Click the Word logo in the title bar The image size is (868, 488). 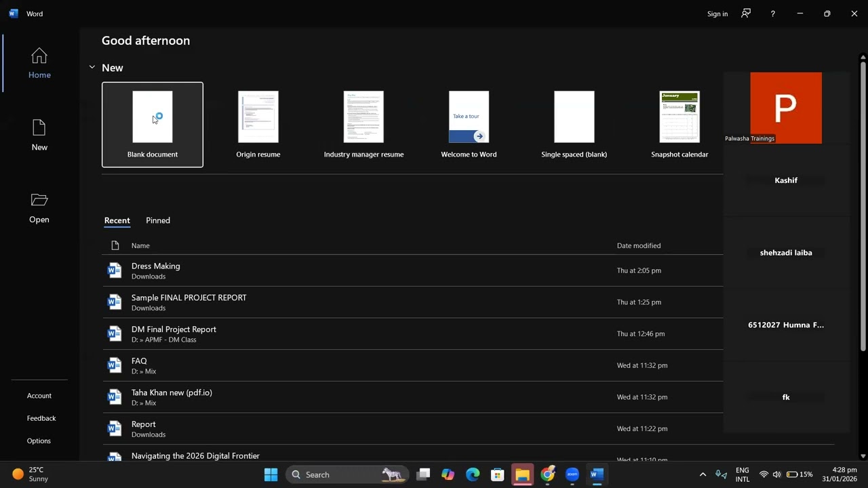pyautogui.click(x=14, y=14)
